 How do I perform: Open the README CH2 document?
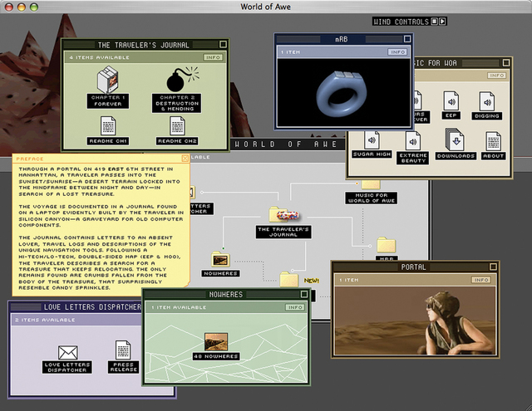click(x=177, y=126)
